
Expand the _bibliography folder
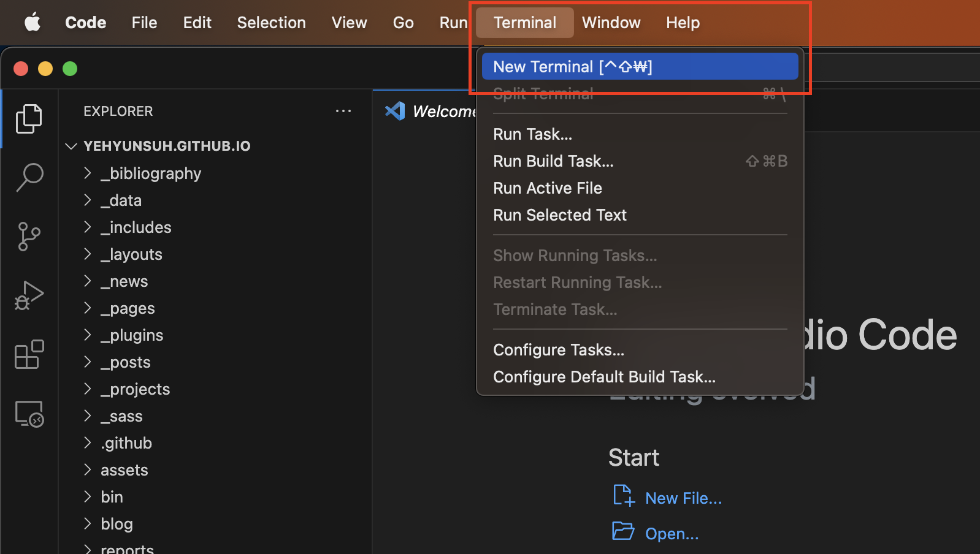[x=87, y=173]
